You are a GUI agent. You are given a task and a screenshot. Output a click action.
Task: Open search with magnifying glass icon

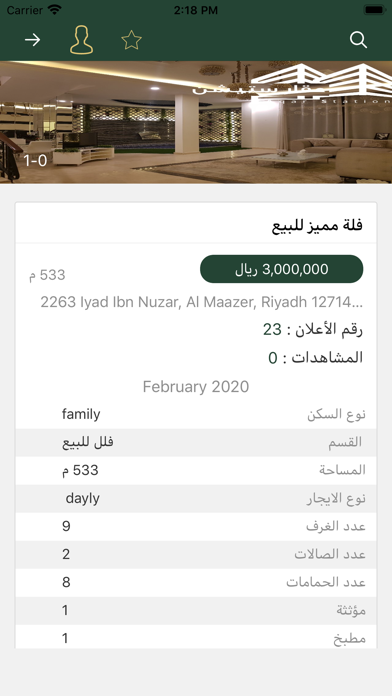(358, 40)
